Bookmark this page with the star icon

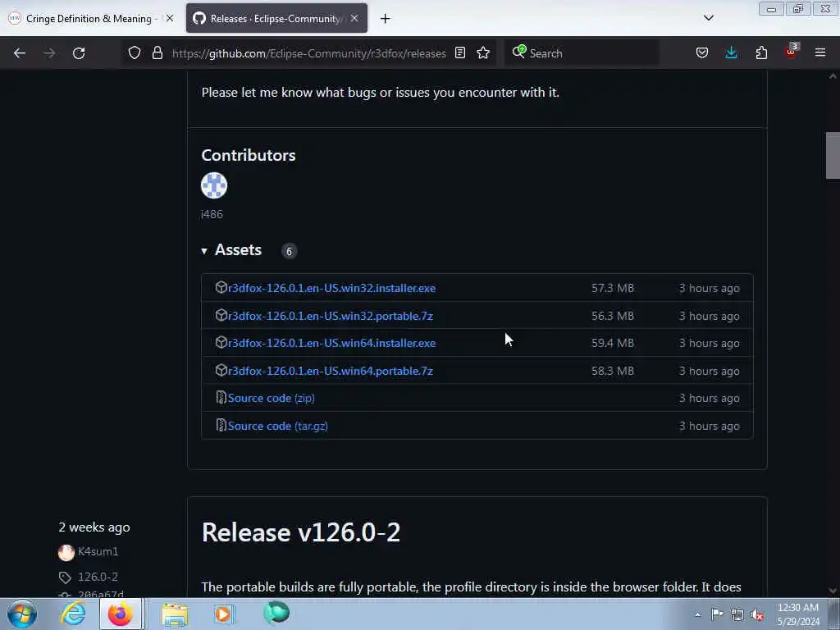pyautogui.click(x=483, y=53)
